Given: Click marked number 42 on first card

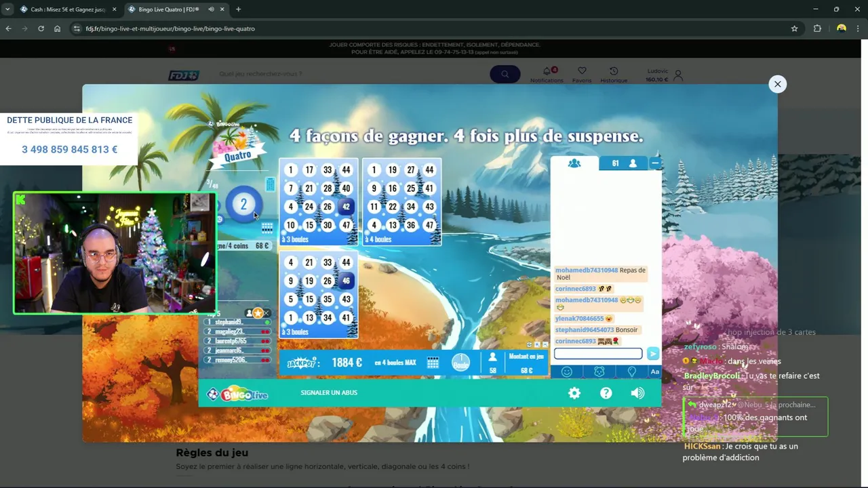Looking at the screenshot, I should (x=346, y=207).
